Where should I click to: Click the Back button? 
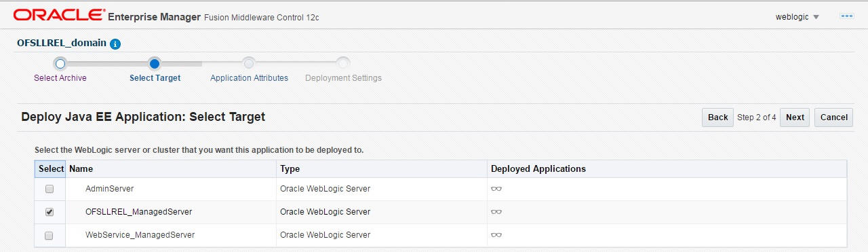pos(717,118)
